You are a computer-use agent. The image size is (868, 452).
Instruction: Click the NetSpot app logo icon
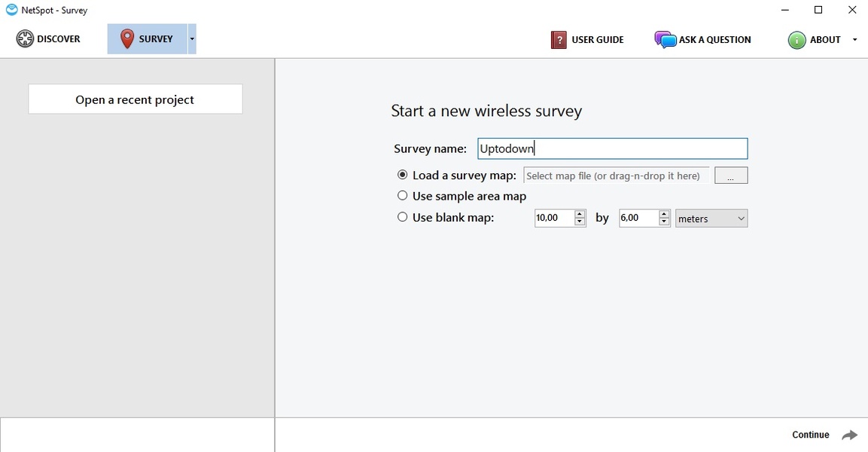pyautogui.click(x=11, y=11)
